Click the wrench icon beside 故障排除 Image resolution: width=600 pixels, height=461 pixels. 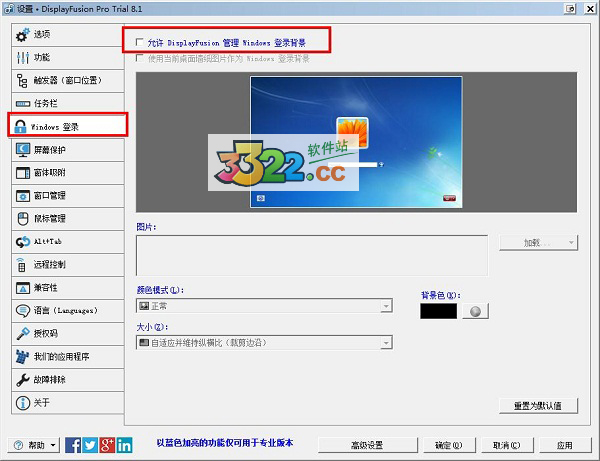click(23, 380)
